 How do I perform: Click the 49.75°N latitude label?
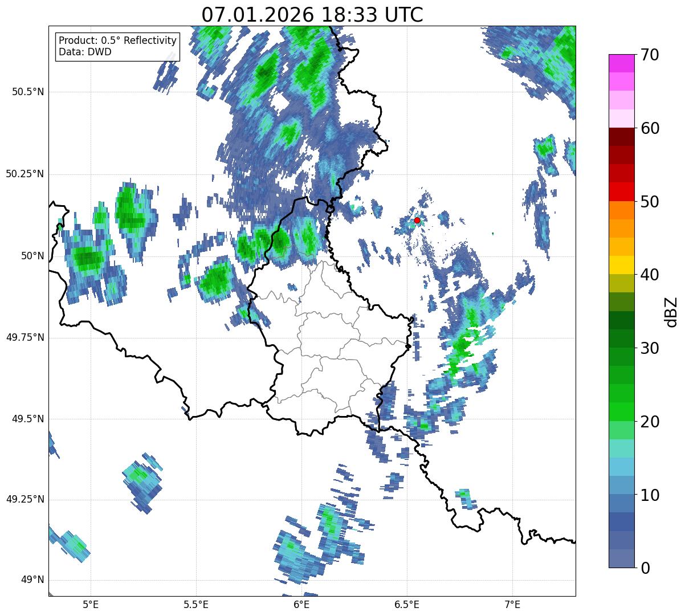25,337
